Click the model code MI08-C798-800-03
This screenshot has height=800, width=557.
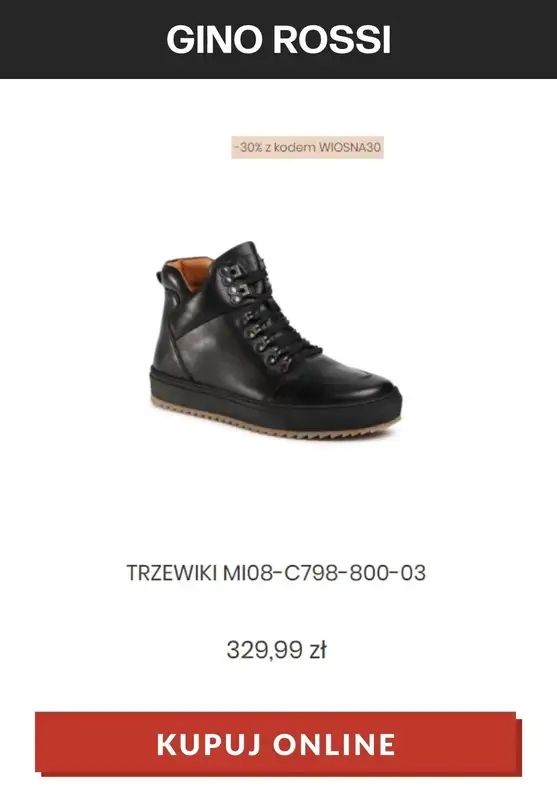[x=324, y=572]
